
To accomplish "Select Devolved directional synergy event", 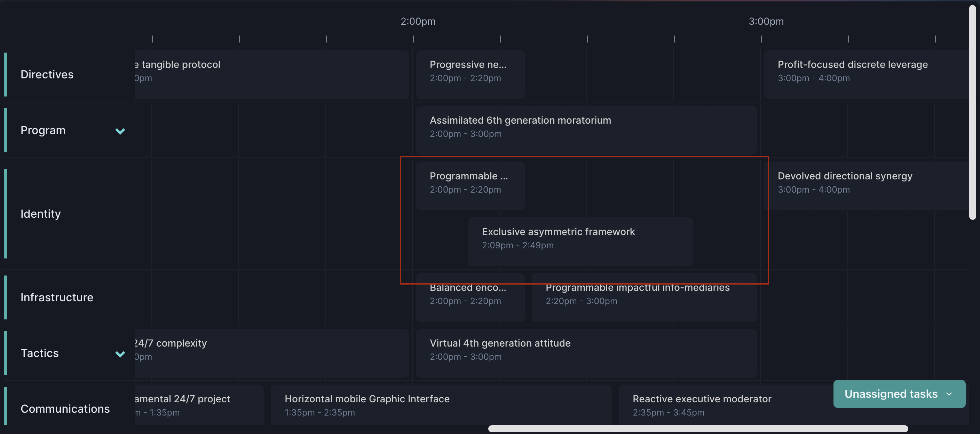I will (866, 185).
